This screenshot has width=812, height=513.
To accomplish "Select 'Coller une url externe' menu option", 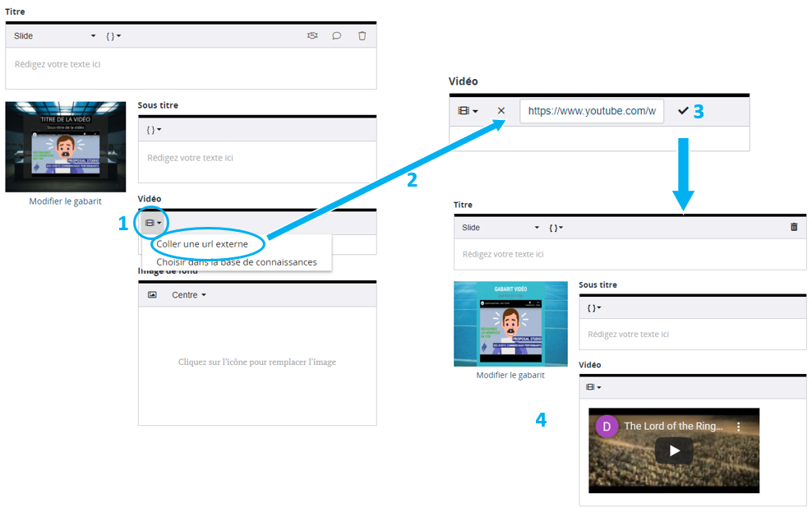I will pyautogui.click(x=202, y=244).
